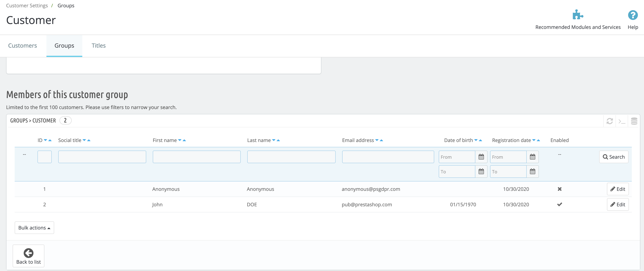Click the Recommended Modules puzzle icon
The height and width of the screenshot is (271, 644).
point(577,15)
